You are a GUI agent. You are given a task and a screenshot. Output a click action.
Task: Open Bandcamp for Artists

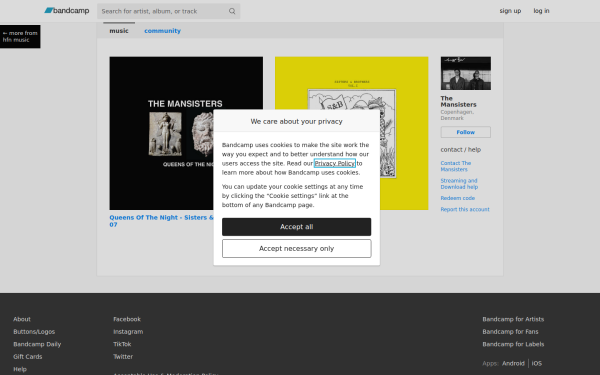[x=513, y=319]
